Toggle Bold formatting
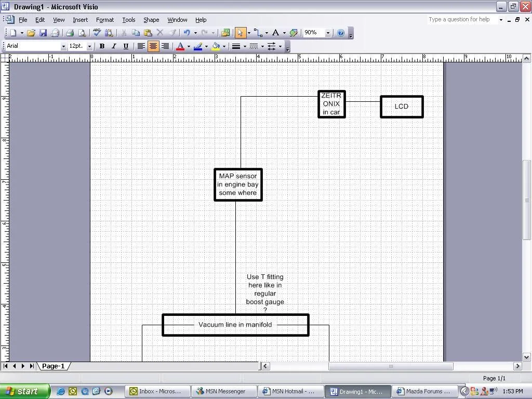The height and width of the screenshot is (399, 532). click(102, 46)
